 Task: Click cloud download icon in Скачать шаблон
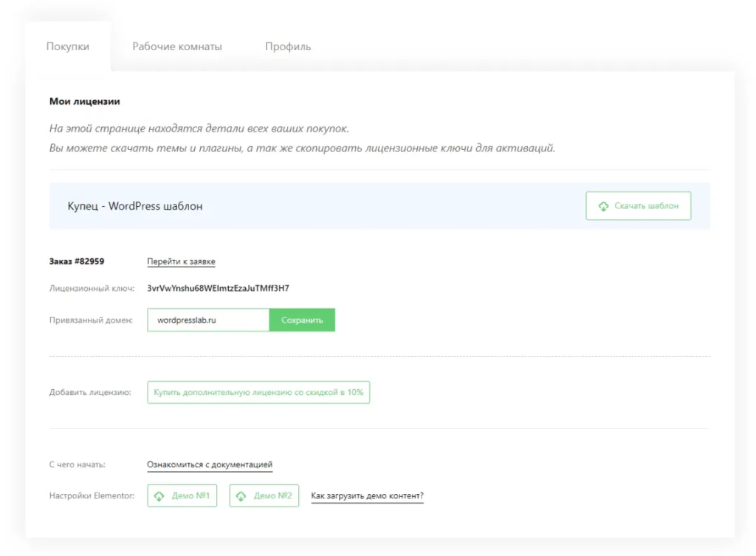pos(603,206)
